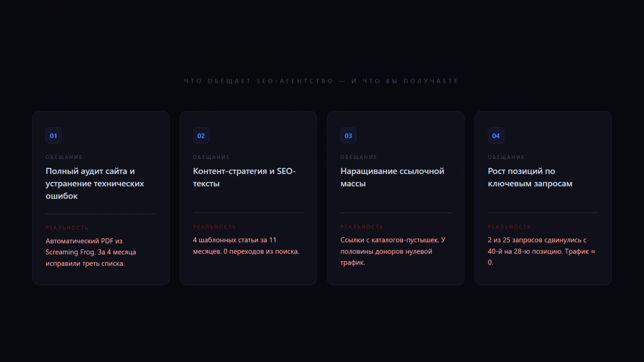Image resolution: width=644 pixels, height=362 pixels.
Task: Click 'Реальность' label in the fourth card
Action: tap(509, 227)
